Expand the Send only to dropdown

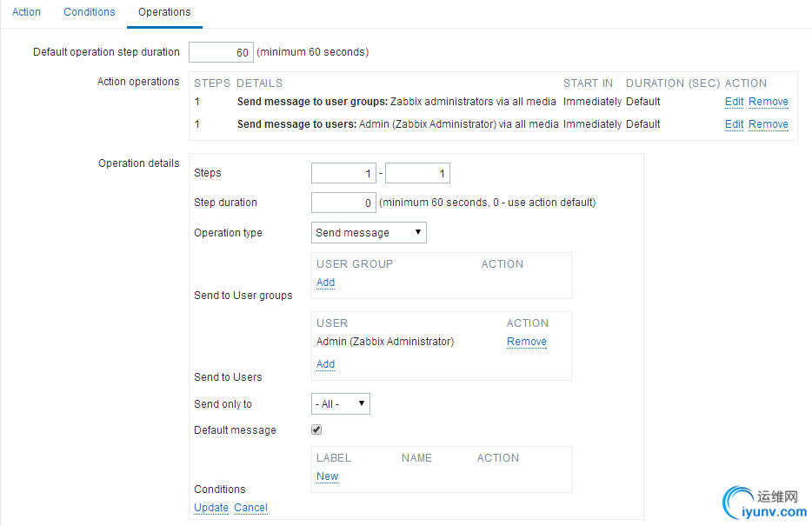341,404
